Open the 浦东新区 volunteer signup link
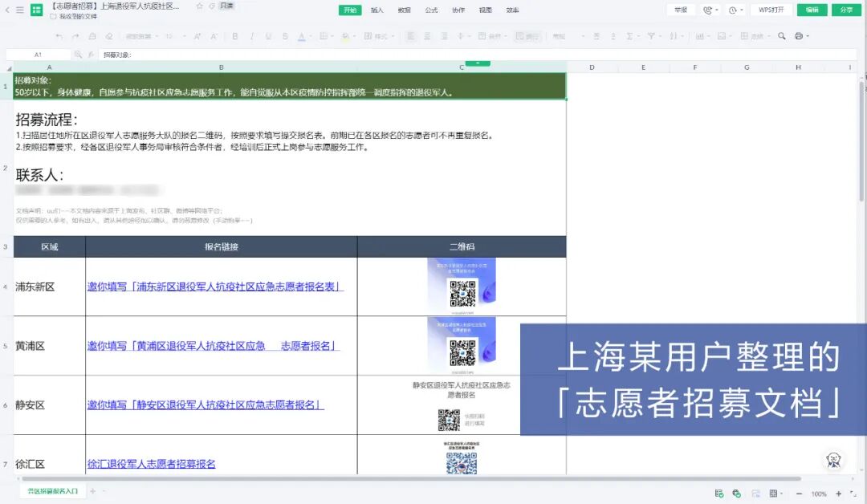 point(214,287)
